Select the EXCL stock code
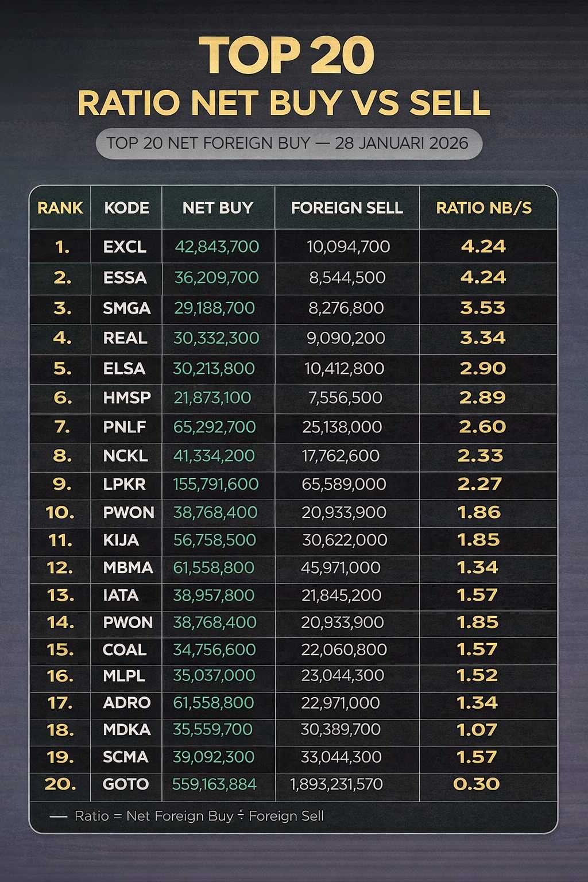Image resolution: width=588 pixels, height=882 pixels. point(125,247)
